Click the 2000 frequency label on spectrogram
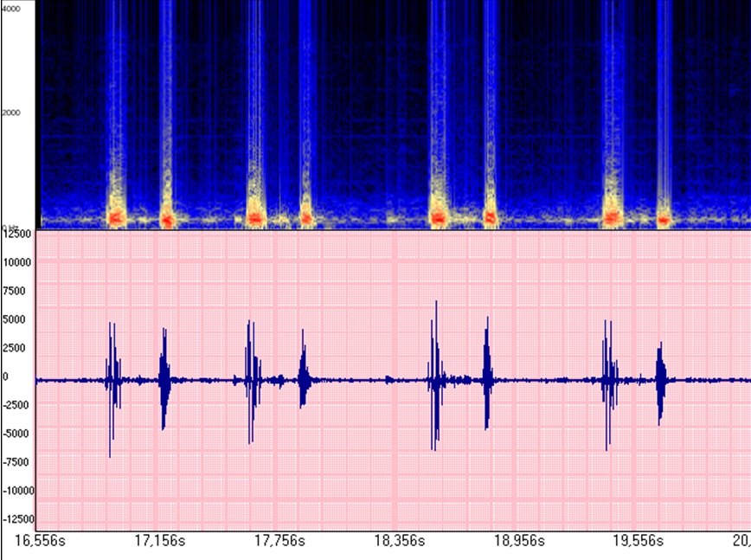Screen dimensions: 751x560 10,113
